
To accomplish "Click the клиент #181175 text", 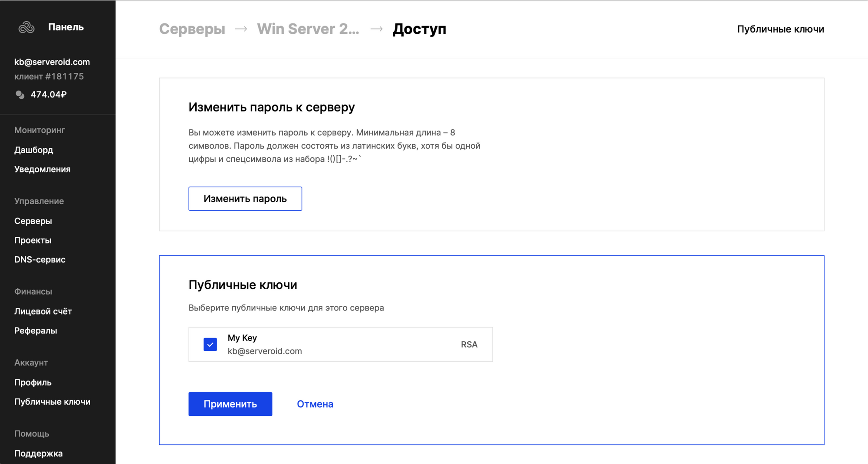I will [x=49, y=76].
